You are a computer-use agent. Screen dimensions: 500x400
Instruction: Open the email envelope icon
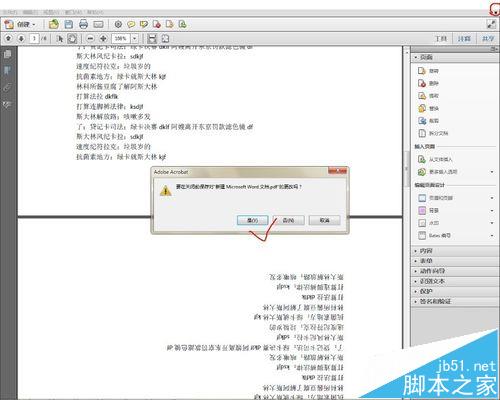(x=98, y=24)
